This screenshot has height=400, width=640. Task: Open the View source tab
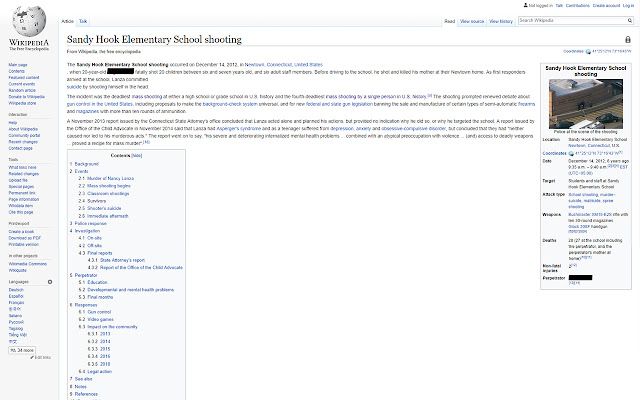pos(472,21)
